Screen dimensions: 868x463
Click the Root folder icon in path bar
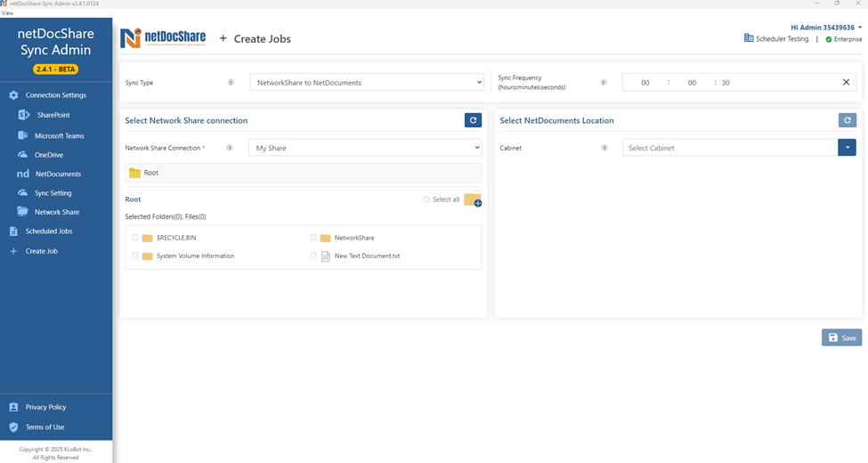point(134,173)
